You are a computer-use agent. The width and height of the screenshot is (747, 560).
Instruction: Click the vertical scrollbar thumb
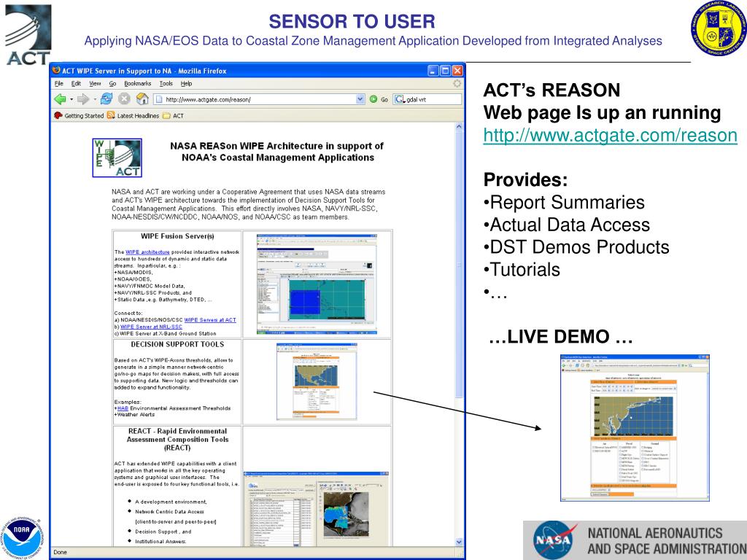point(459,264)
